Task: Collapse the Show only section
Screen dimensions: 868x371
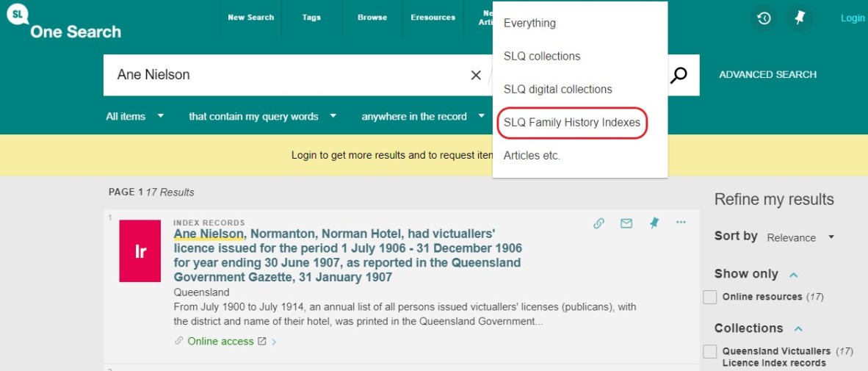Action: (x=793, y=275)
